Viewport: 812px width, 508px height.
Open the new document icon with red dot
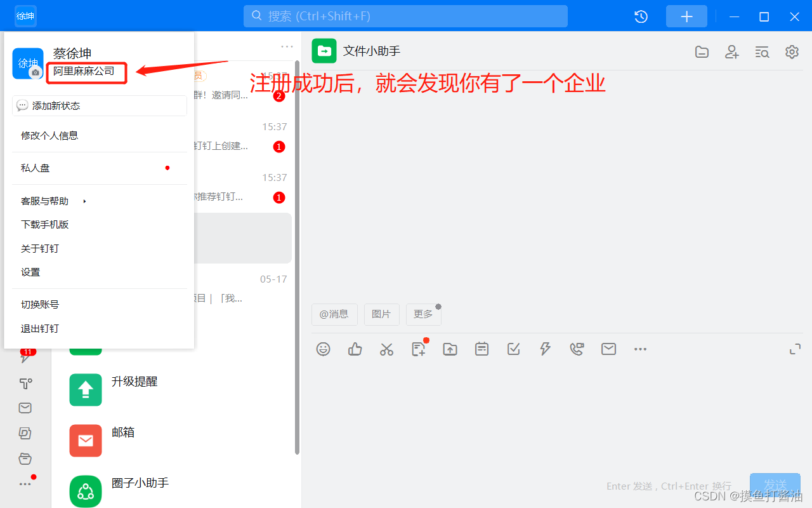tap(419, 349)
